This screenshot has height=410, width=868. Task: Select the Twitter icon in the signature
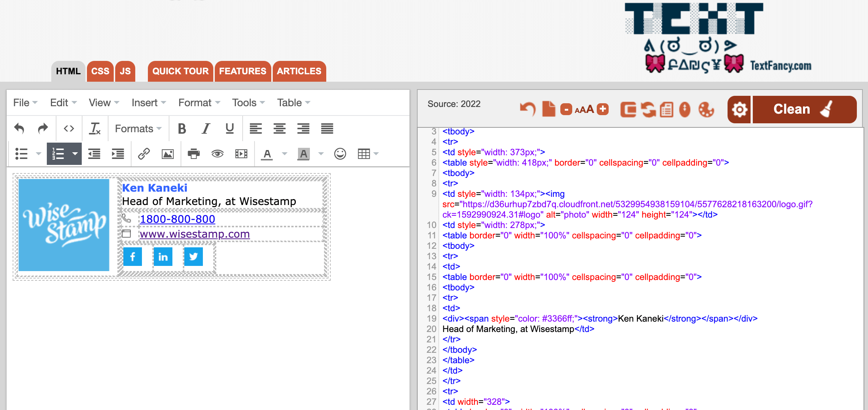[x=193, y=256]
